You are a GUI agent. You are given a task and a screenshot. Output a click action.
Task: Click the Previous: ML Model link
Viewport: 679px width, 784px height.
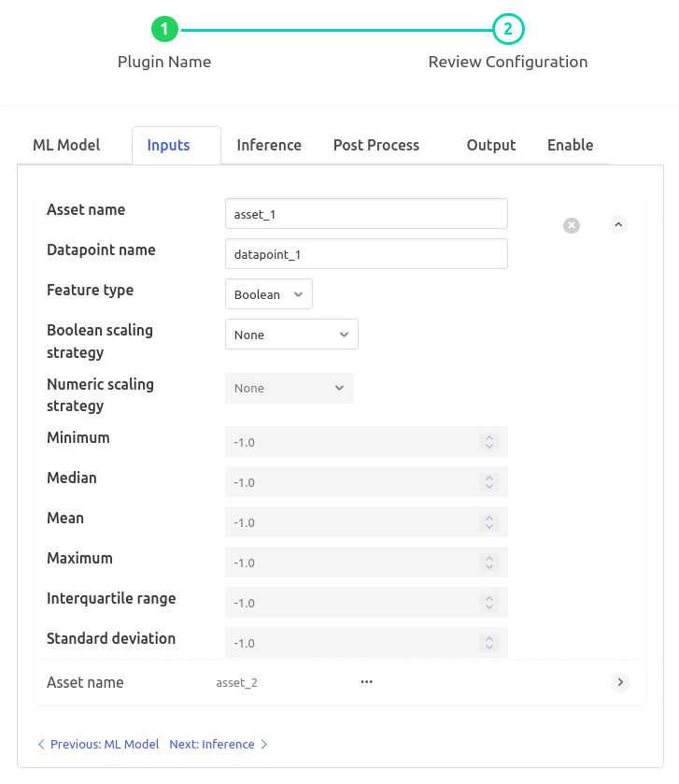pos(98,744)
